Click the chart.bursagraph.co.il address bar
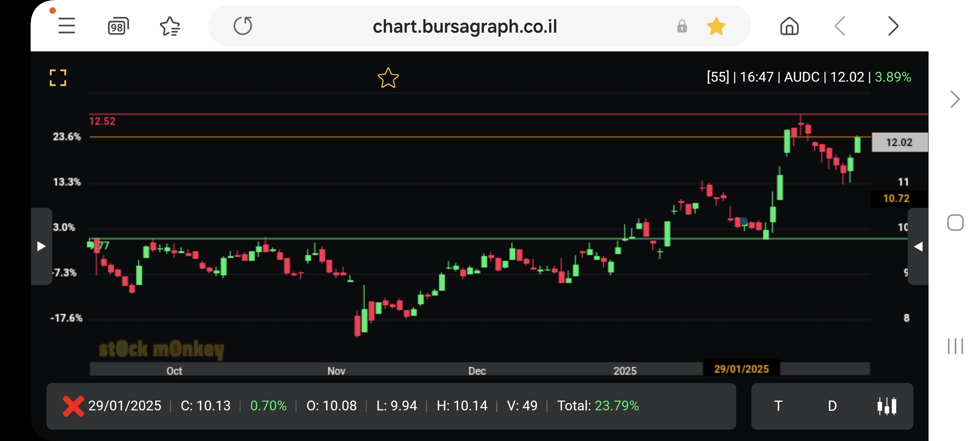980x441 pixels. [x=465, y=27]
